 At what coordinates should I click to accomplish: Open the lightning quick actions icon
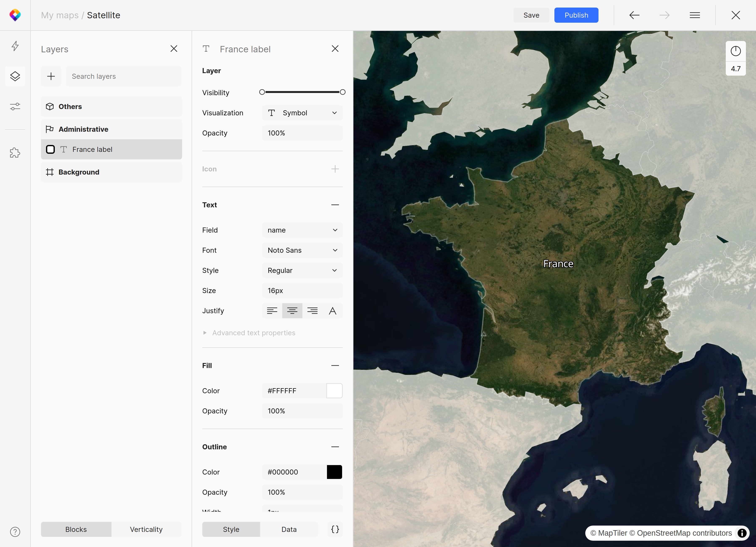[x=15, y=46]
